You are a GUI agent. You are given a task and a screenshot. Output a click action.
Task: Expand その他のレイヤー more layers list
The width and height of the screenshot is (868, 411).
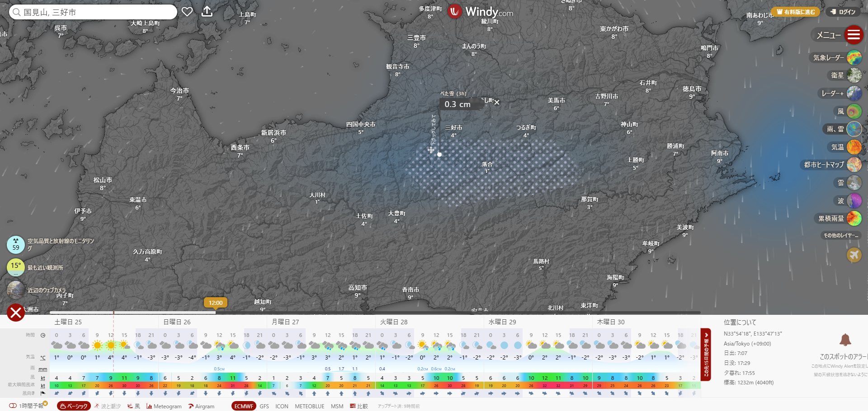(840, 235)
